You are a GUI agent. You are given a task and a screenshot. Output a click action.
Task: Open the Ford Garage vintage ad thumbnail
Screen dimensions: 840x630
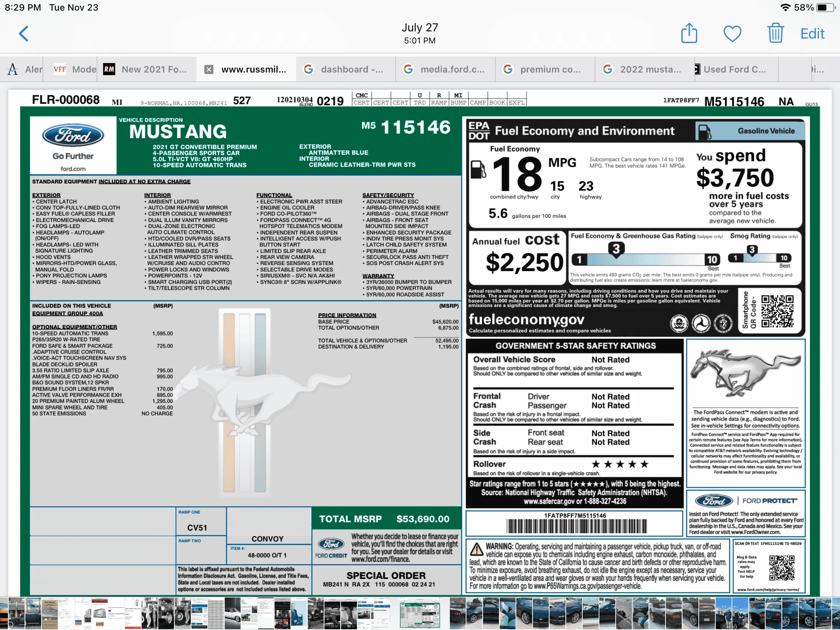pos(50,613)
